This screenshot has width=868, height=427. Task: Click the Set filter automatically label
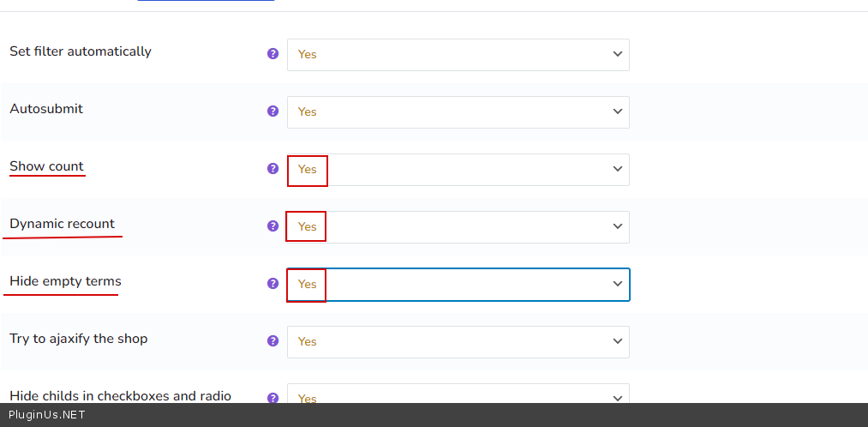[81, 51]
